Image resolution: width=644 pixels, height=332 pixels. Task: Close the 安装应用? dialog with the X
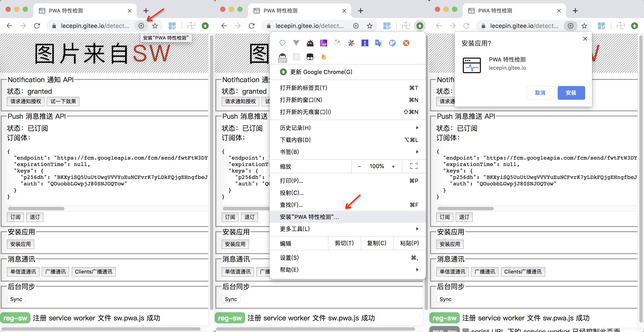[585, 39]
